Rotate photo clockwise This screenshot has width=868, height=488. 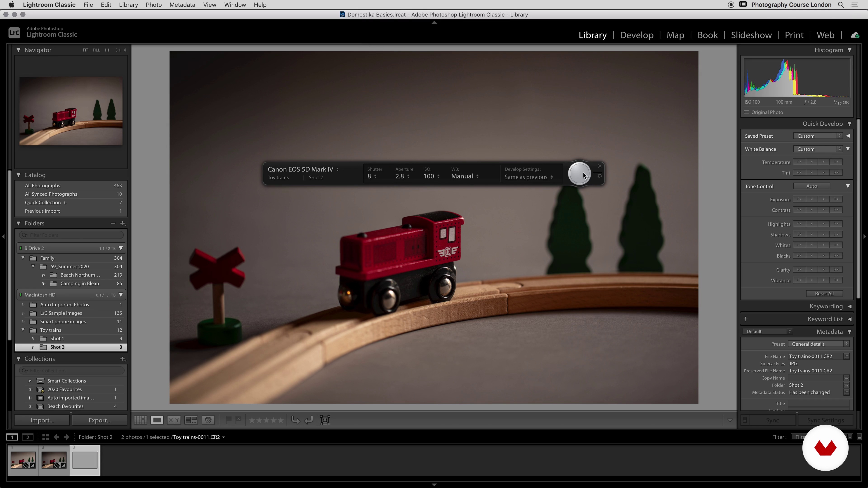point(309,420)
